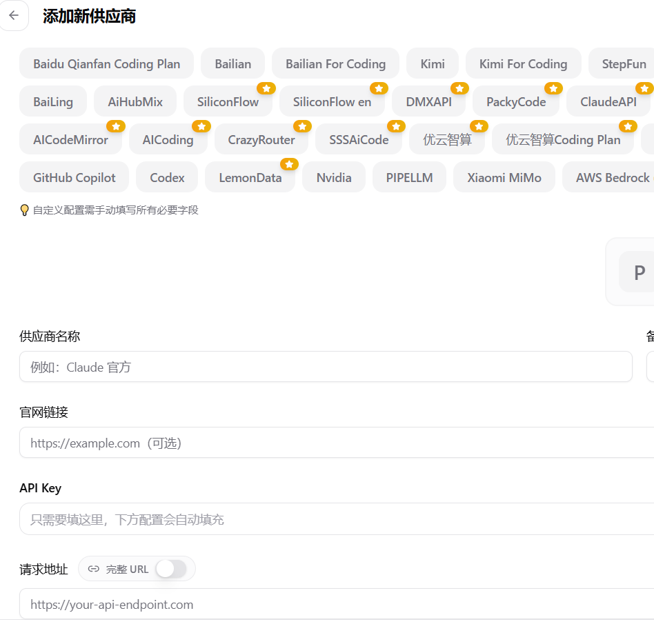The height and width of the screenshot is (644, 654).
Task: Click the star badge on SSSAiCode
Action: [x=396, y=126]
